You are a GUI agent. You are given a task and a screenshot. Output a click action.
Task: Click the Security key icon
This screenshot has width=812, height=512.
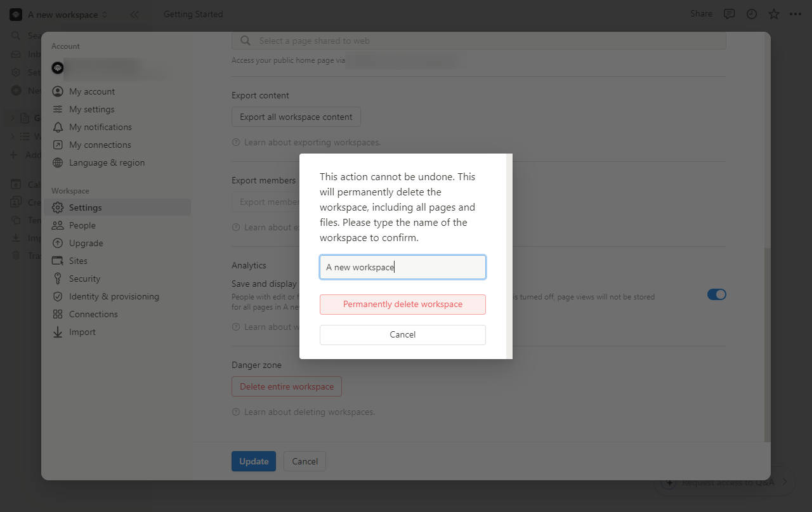(58, 279)
